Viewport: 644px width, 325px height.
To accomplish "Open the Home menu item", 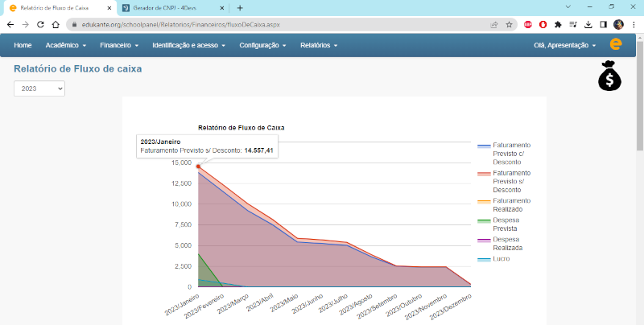I will [23, 45].
